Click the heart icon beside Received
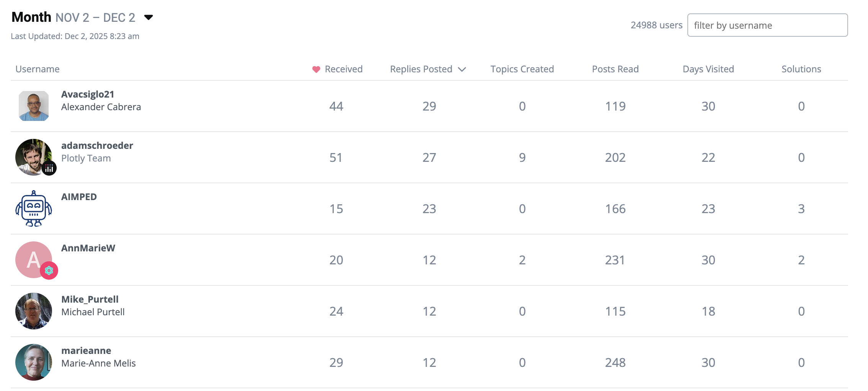Screen dimensions: 868x391 pyautogui.click(x=316, y=69)
